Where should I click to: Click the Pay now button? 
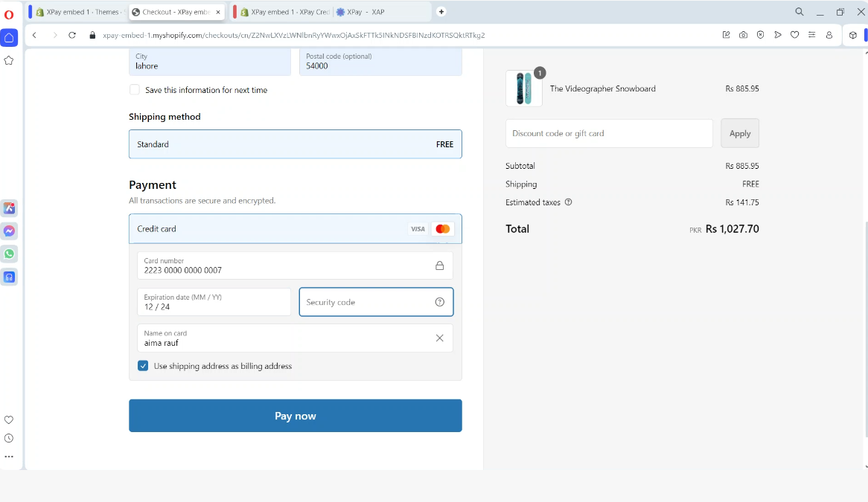coord(295,416)
